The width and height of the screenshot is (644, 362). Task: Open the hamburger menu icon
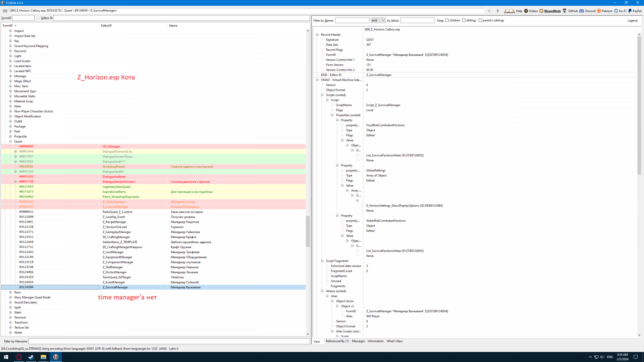pos(5,11)
